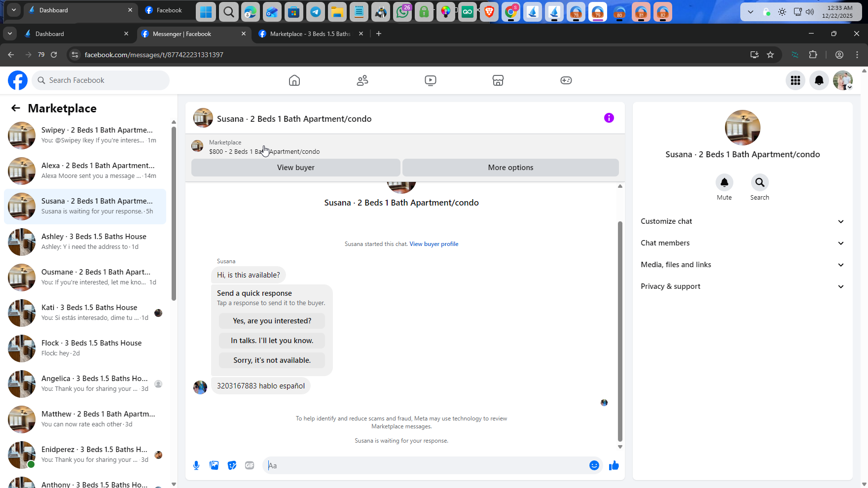The image size is (868, 488).
Task: Click the chat messages vertical scrollbar
Action: tap(620, 331)
